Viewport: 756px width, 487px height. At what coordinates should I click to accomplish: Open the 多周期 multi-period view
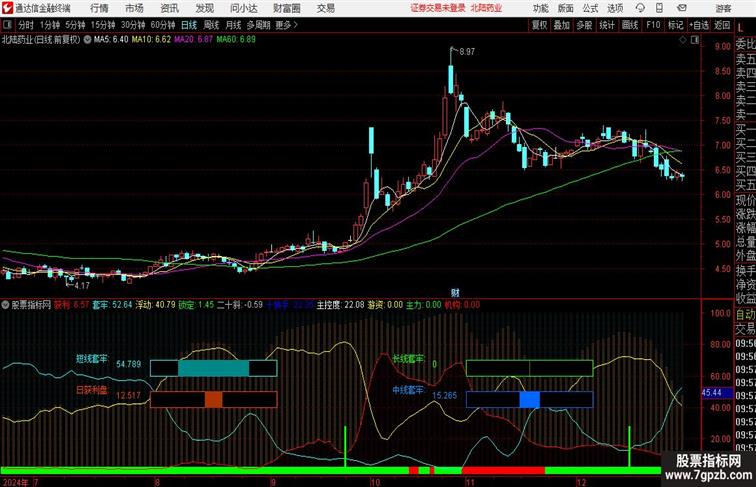(258, 25)
